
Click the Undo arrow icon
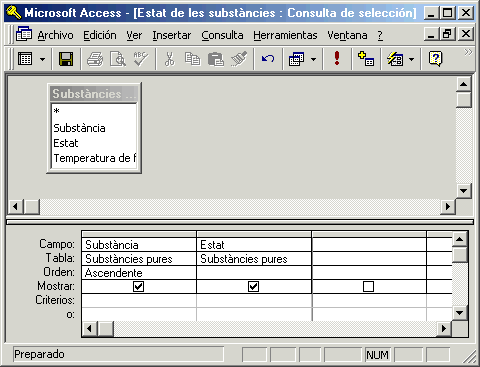point(268,59)
